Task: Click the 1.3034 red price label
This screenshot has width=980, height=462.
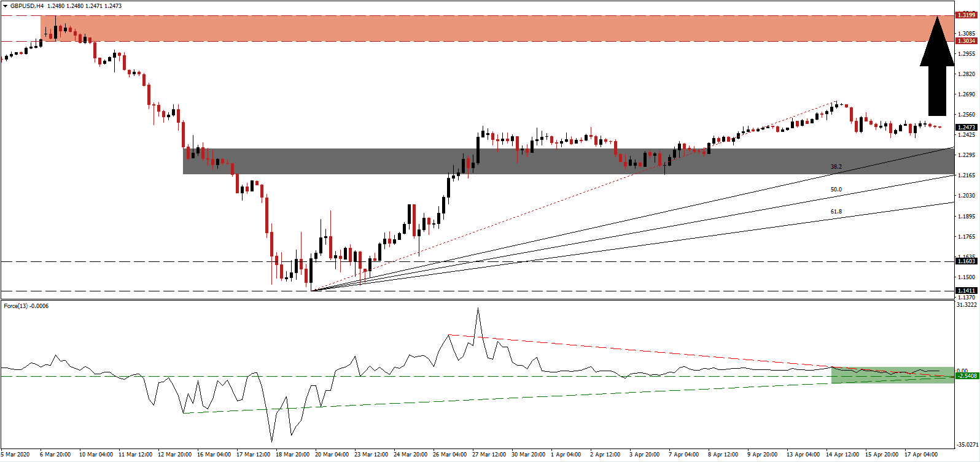Action: (x=966, y=41)
